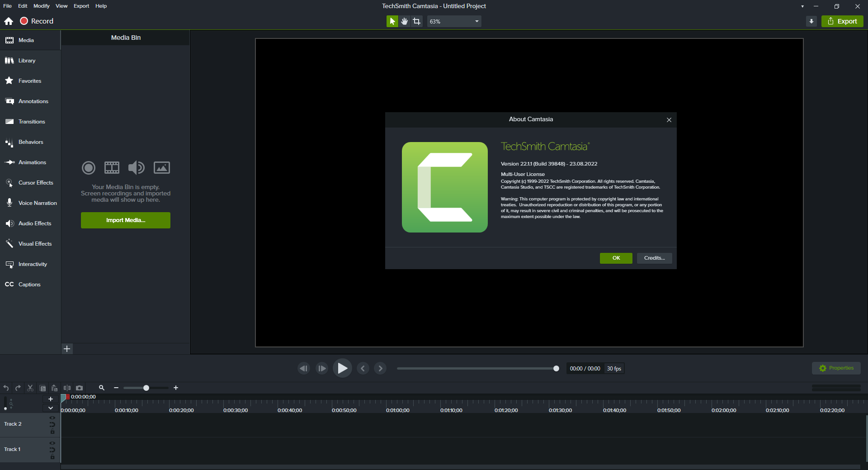Viewport: 868px width, 470px height.
Task: Cut selection with the scissors icon
Action: [x=30, y=388]
